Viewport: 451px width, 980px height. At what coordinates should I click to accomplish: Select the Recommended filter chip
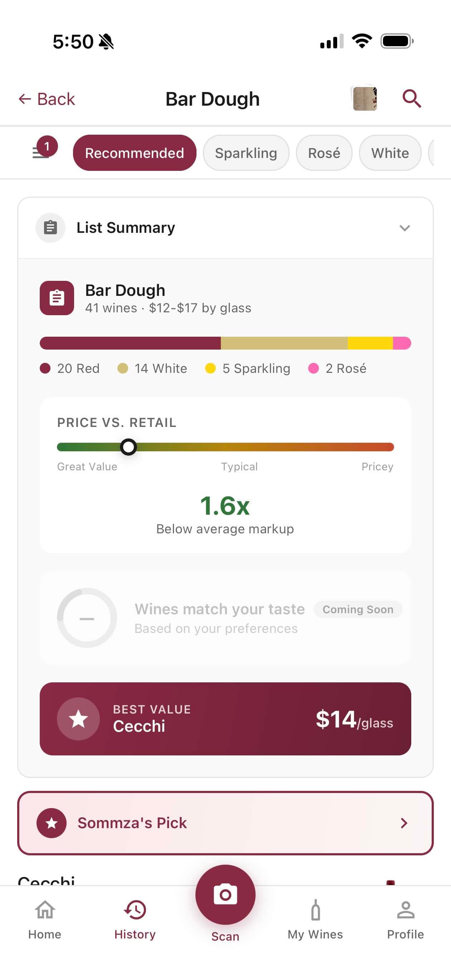[x=135, y=153]
